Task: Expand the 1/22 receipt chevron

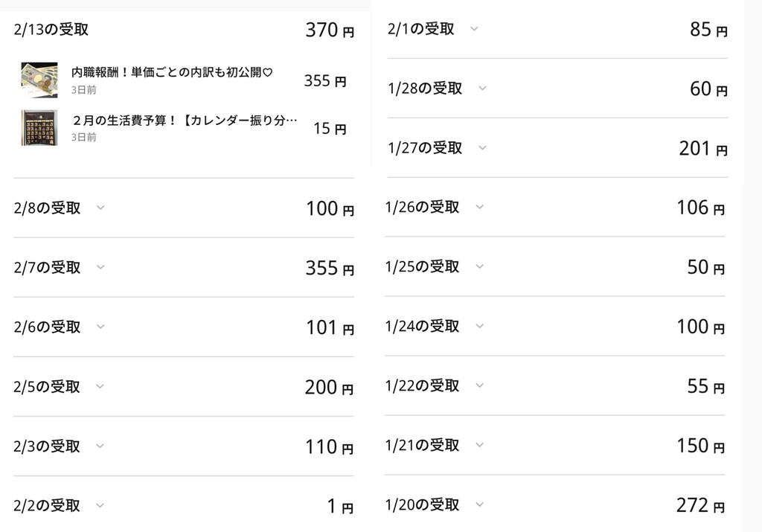Action: [x=480, y=385]
